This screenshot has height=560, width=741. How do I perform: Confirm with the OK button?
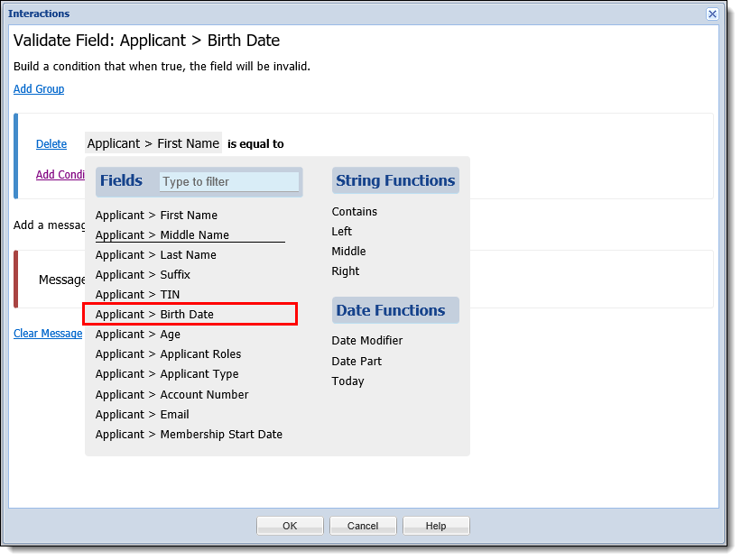tap(290, 526)
